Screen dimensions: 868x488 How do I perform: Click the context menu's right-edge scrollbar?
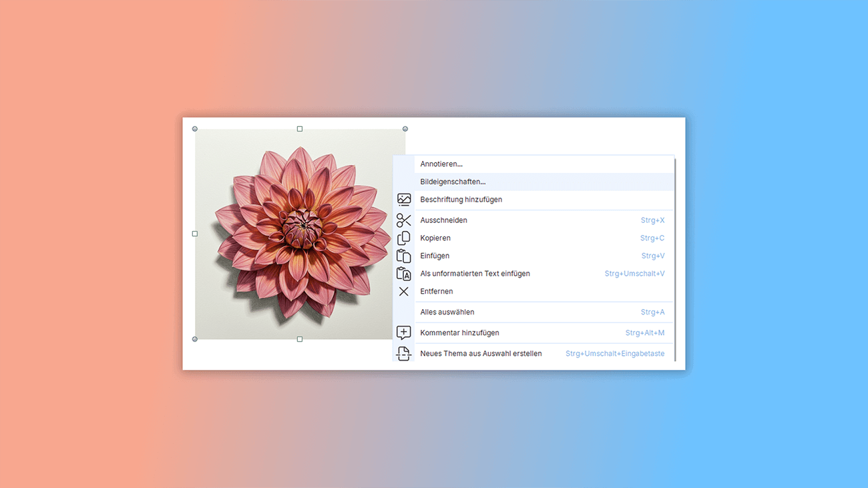675,260
